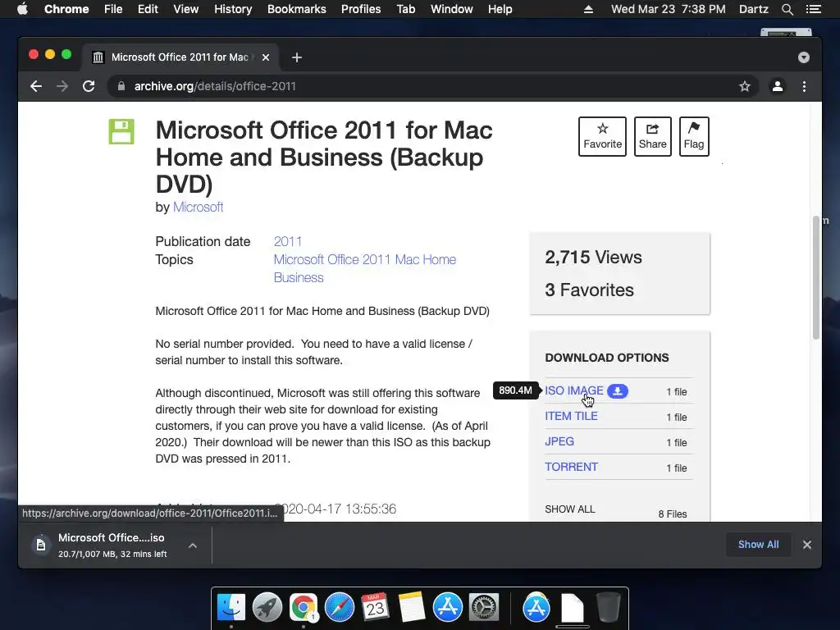Click the 3 Favorites statistic
This screenshot has width=840, height=630.
(589, 290)
